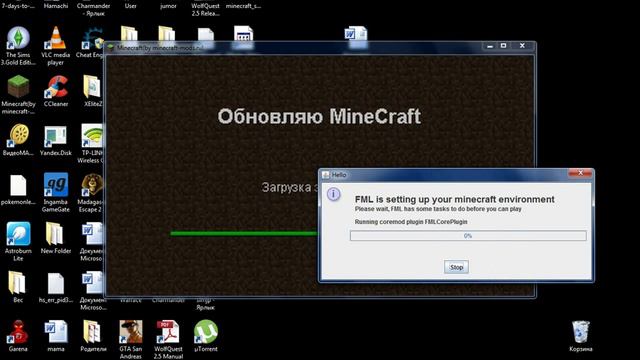Viewport: 640px width, 360px height.
Task: Open the Родители folder
Action: (92, 332)
